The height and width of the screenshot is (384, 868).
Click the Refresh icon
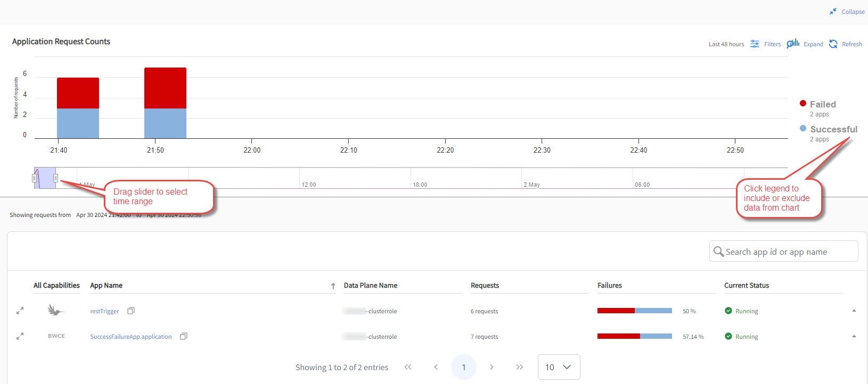point(833,44)
